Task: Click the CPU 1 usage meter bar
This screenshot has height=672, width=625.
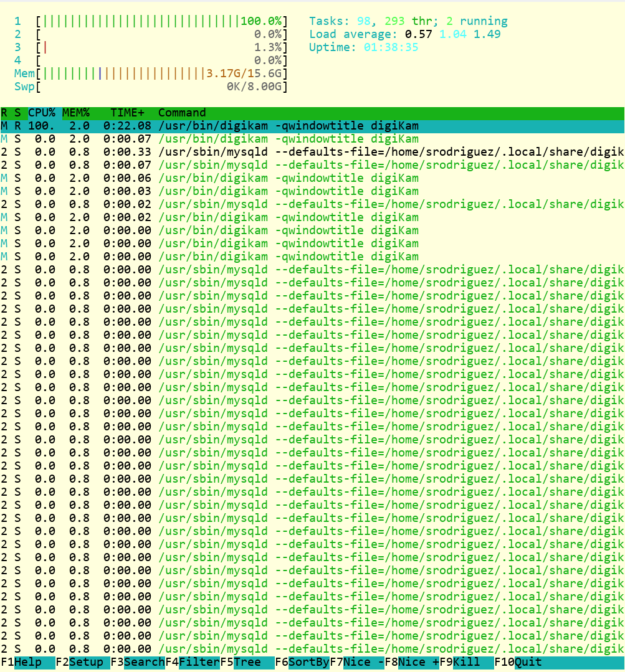Action: pyautogui.click(x=162, y=21)
